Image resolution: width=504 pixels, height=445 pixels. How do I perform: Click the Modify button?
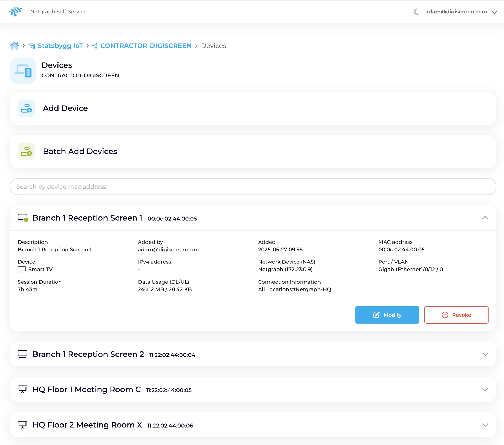[x=387, y=315]
